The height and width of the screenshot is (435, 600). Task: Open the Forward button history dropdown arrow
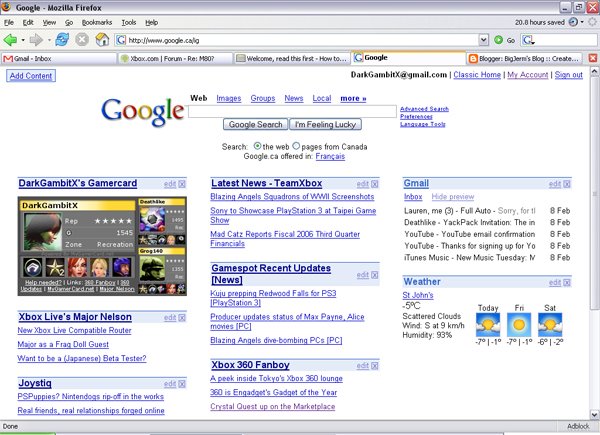click(49, 40)
